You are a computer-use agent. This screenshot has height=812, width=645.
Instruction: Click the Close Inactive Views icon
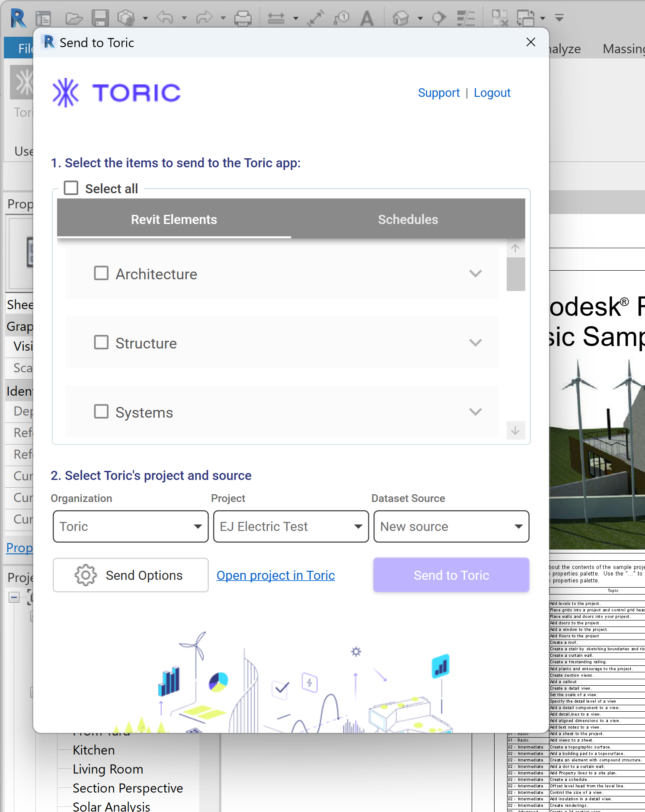point(500,18)
